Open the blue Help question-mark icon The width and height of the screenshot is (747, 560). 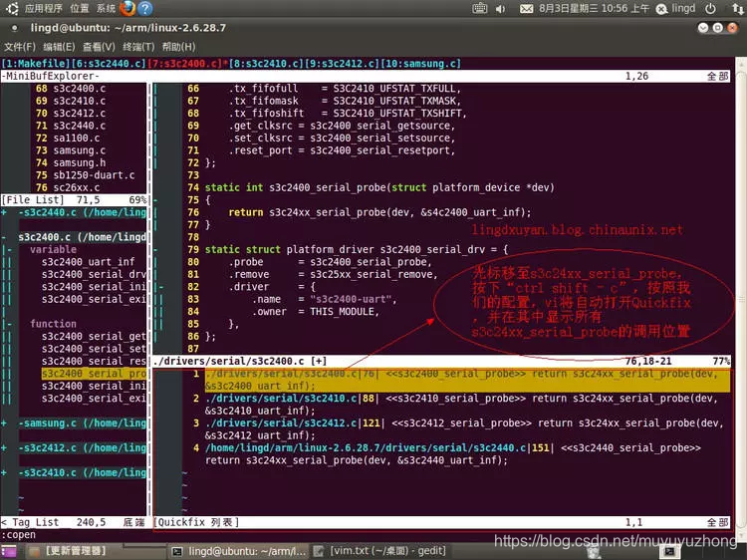tap(144, 8)
